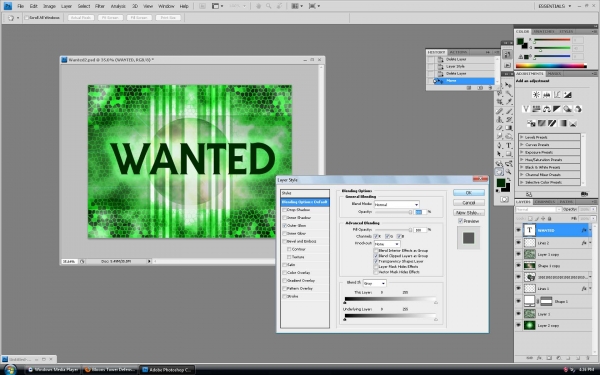The height and width of the screenshot is (375, 600).
Task: Check Blend Interior Effects as Group
Action: [x=376, y=251]
